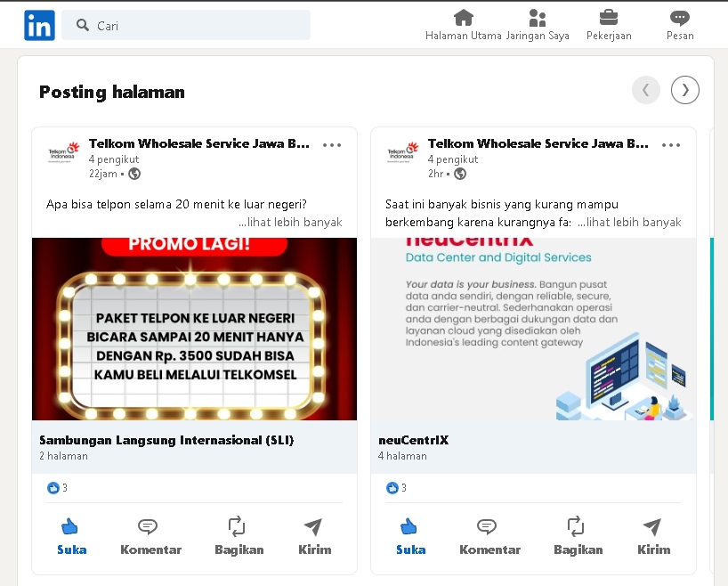
Task: View reactions count on neuCentrIX post
Action: click(396, 488)
